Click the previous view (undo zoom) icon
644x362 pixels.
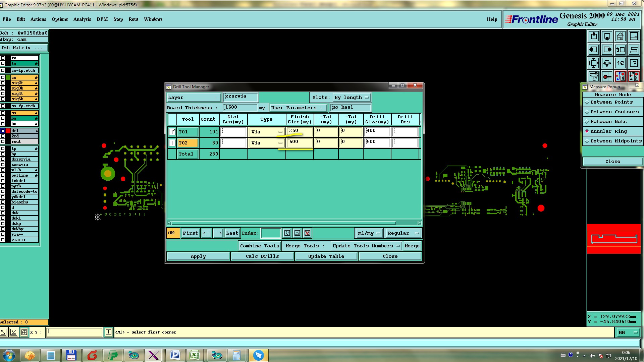point(620,50)
